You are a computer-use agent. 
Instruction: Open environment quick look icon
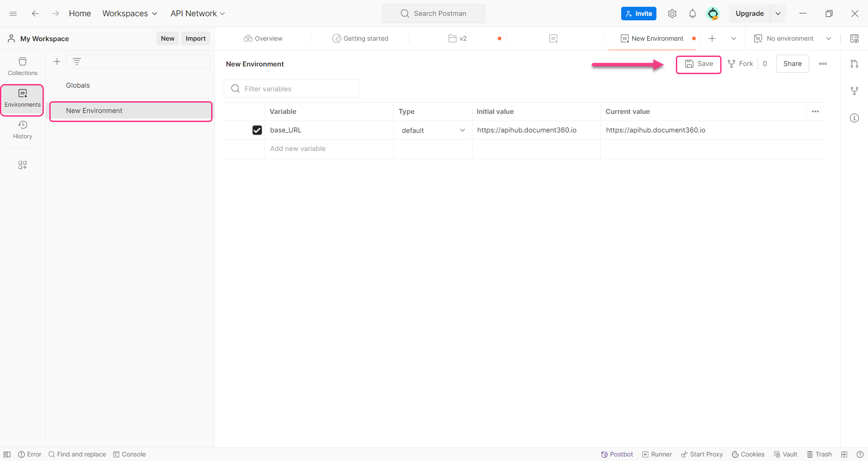click(854, 38)
